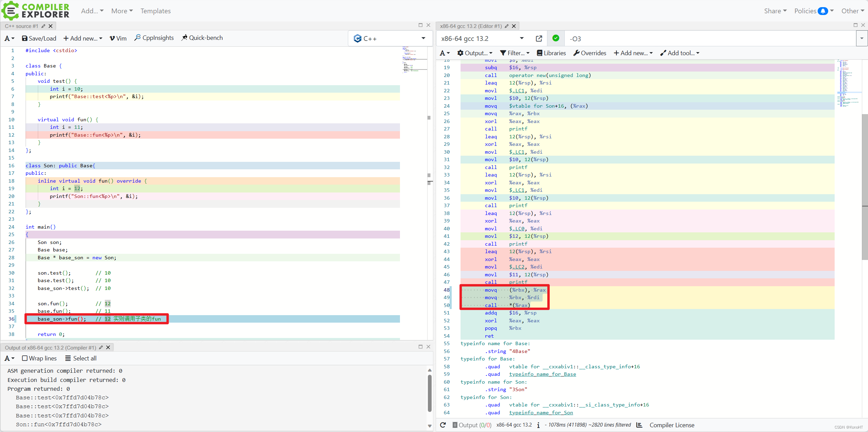Open the Output settings dropdown
868x432 pixels.
(x=475, y=53)
